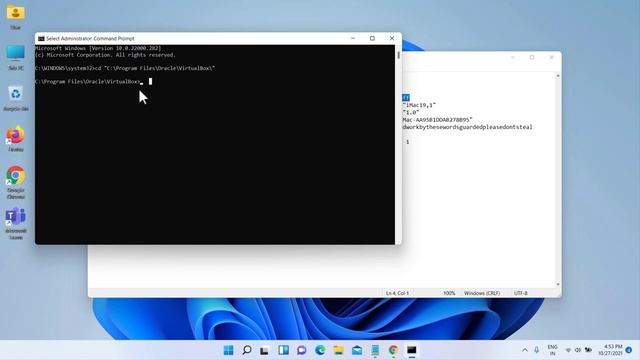Click the 100% zoom status in Notepad
This screenshot has height=360, width=640.
point(449,293)
